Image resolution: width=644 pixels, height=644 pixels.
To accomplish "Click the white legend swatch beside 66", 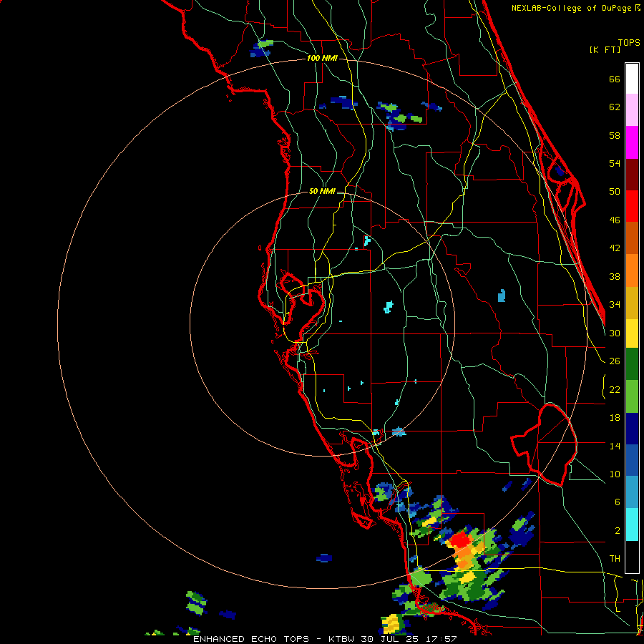I will click(x=632, y=79).
